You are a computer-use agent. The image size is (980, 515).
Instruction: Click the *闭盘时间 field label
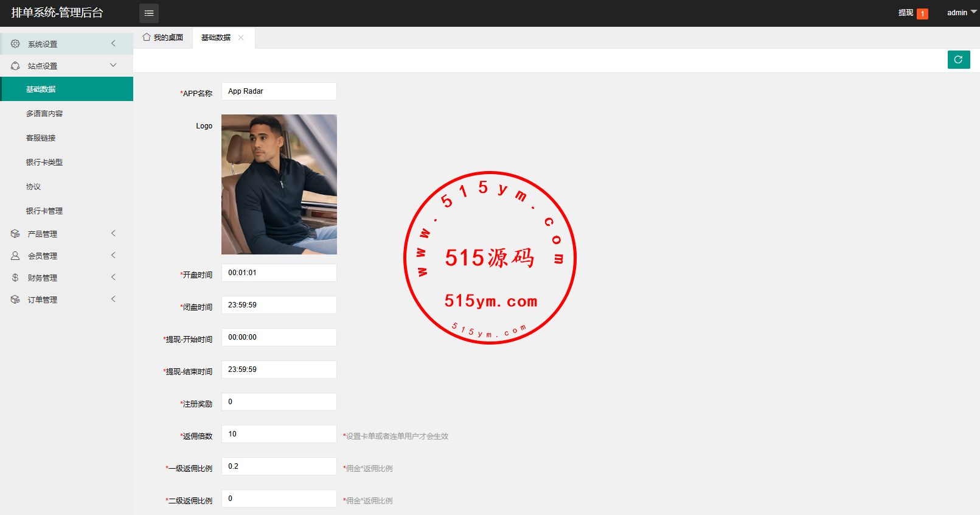tap(196, 307)
